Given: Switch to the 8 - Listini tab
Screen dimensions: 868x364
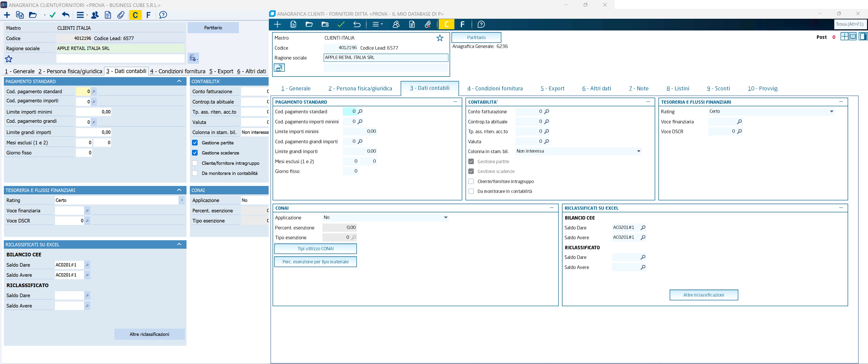Looking at the screenshot, I should point(678,89).
